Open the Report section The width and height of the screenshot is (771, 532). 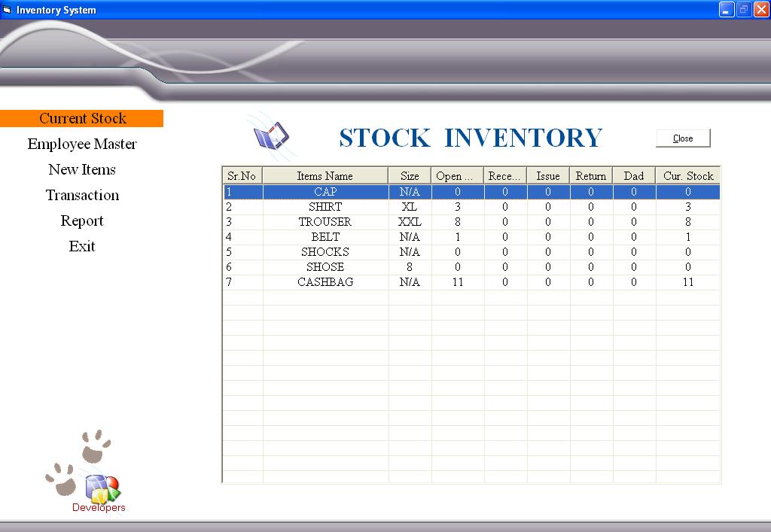coord(82,220)
